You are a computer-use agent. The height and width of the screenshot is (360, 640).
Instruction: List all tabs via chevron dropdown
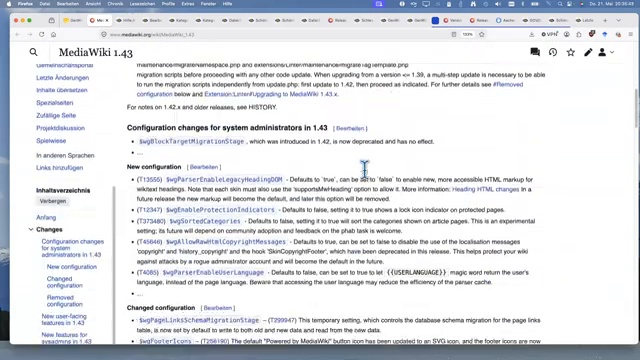click(618, 20)
